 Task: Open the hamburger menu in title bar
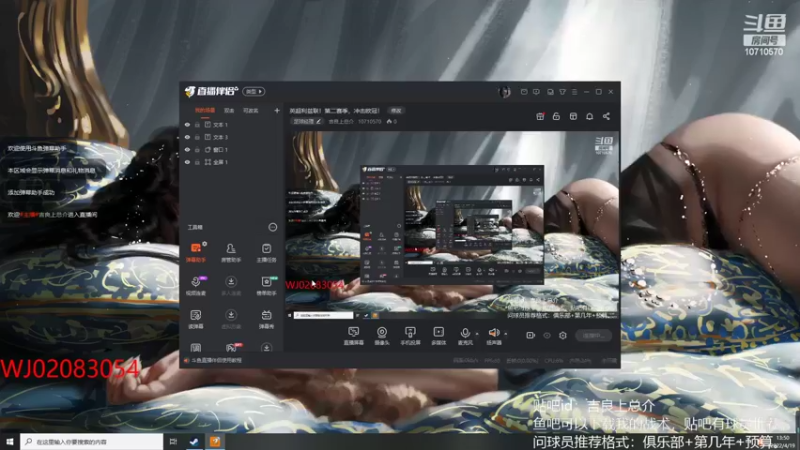coord(574,92)
